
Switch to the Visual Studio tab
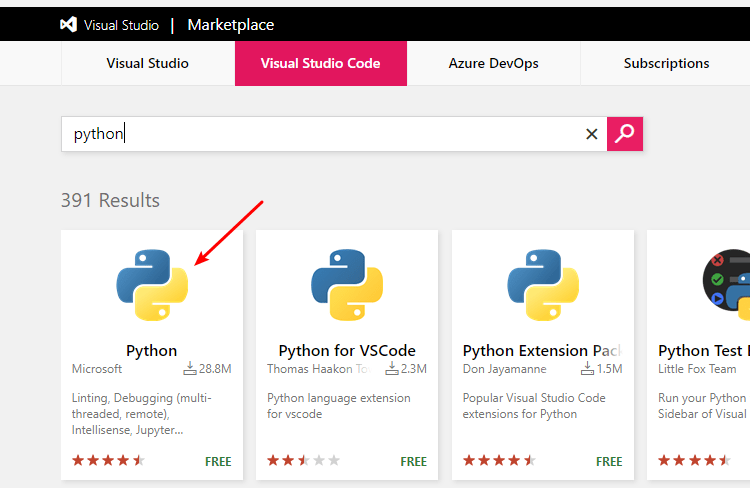[x=148, y=63]
